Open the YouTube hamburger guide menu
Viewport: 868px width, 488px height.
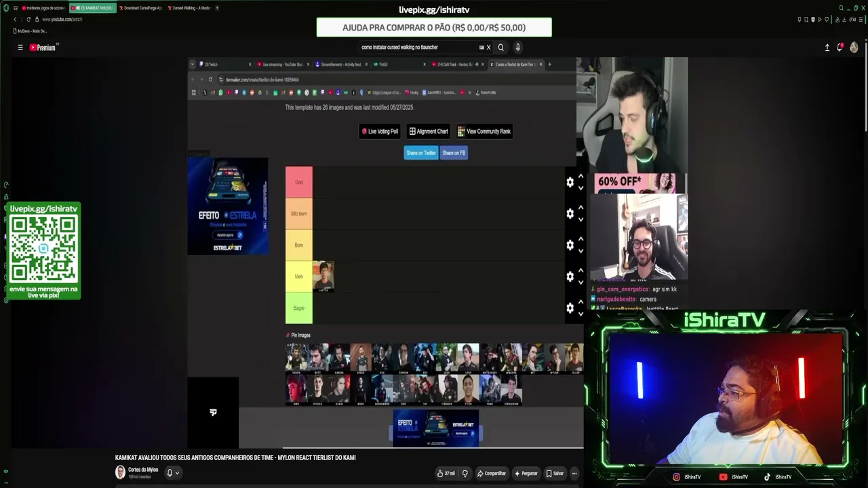[20, 47]
